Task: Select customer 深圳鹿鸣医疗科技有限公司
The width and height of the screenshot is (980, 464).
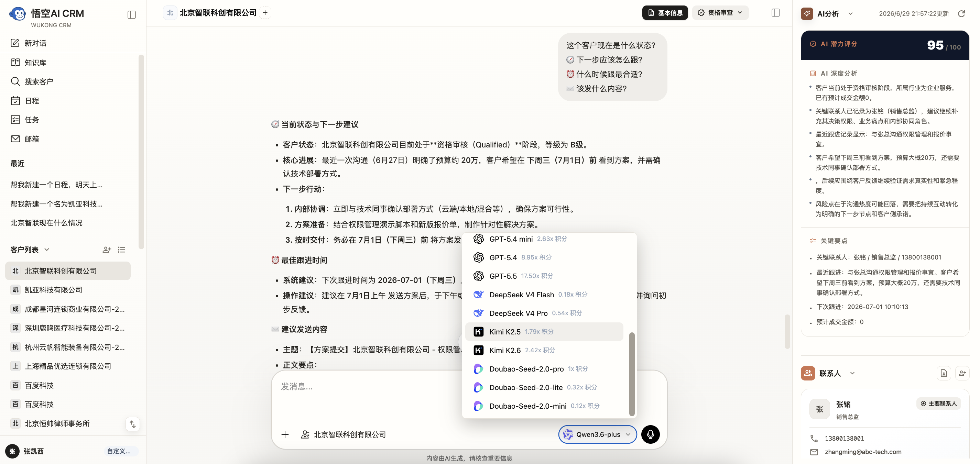Action: pos(68,328)
